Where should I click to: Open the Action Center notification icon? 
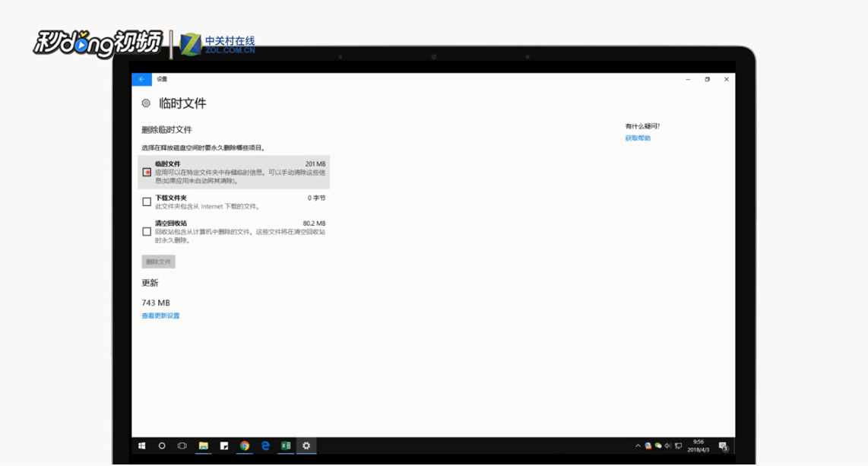[x=723, y=446]
